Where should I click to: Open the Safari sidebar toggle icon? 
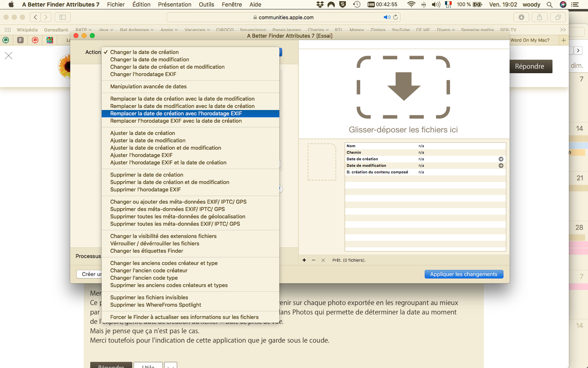point(62,17)
